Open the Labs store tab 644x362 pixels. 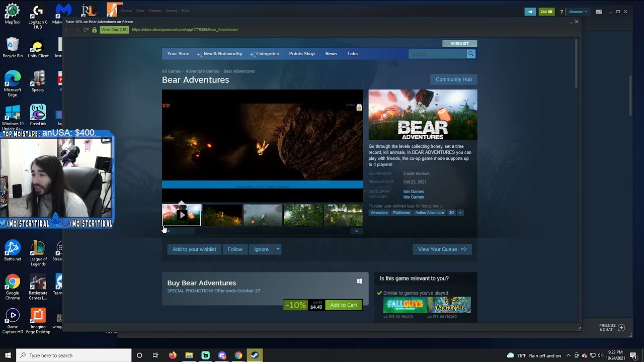(353, 54)
